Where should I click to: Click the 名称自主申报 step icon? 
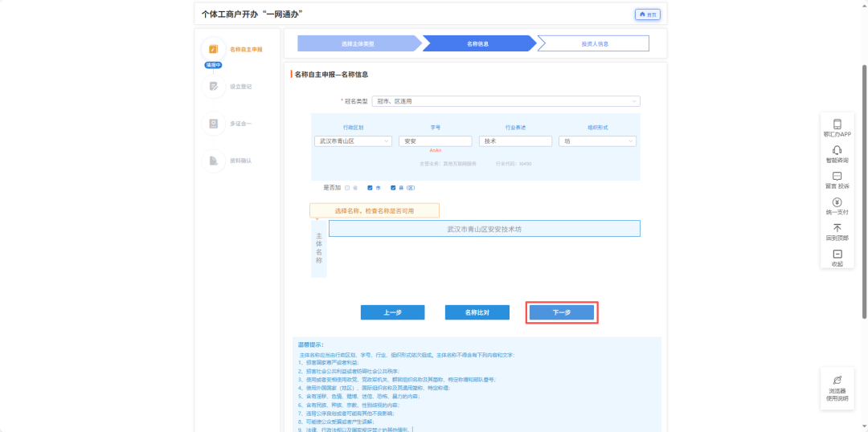coord(214,49)
